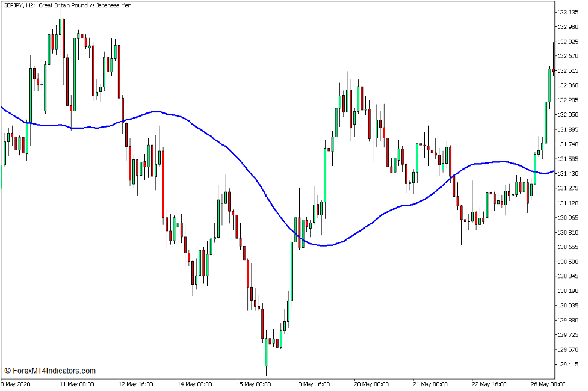Image resolution: width=588 pixels, height=391 pixels.
Task: Click the 20 May 00:00 date marker
Action: point(371,384)
